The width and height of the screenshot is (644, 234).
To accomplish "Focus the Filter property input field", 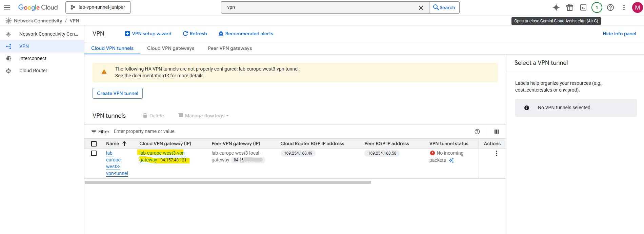I will point(291,132).
